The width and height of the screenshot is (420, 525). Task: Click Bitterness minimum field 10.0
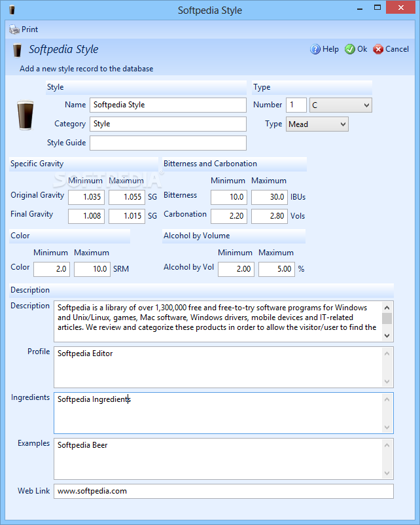[229, 197]
